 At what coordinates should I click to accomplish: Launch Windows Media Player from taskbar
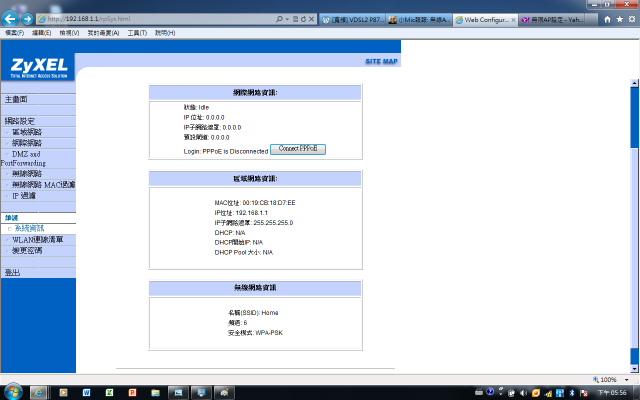click(63, 393)
